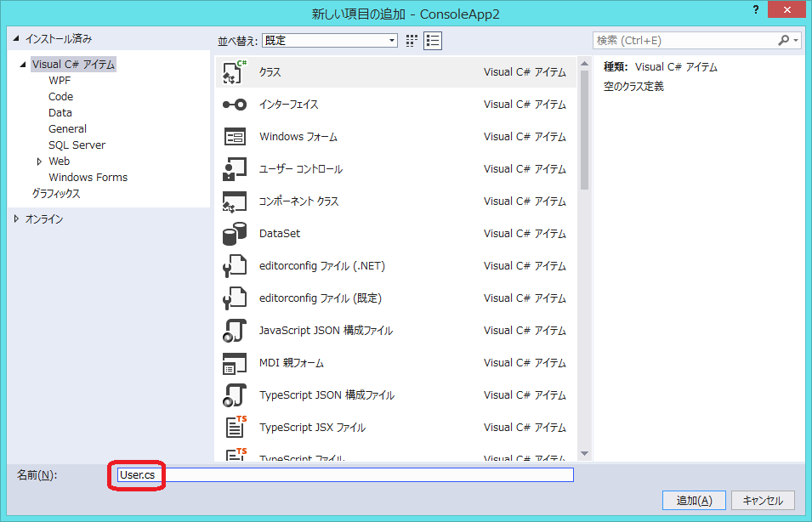Select the Windows Forms category

pos(88,177)
